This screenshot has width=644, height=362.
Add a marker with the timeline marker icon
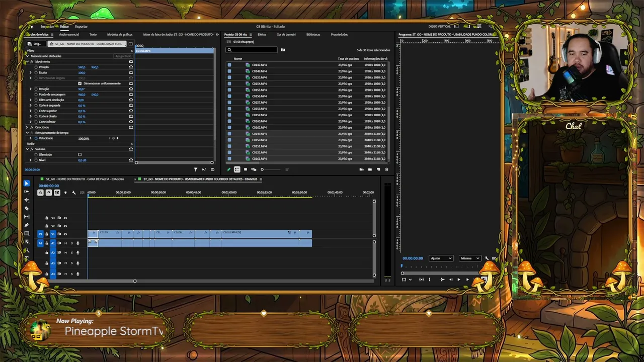pyautogui.click(x=65, y=193)
